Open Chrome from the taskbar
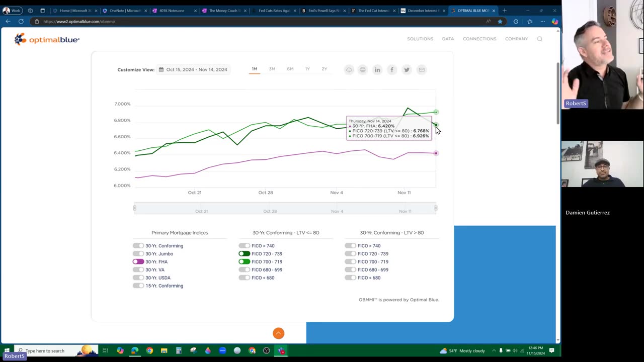The height and width of the screenshot is (362, 644). pyautogui.click(x=149, y=350)
